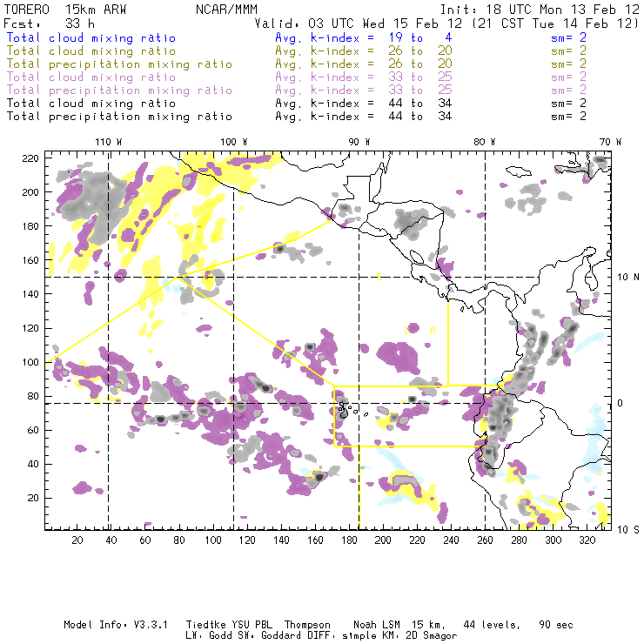Select the blue 'Total cloud mixing ratio' legend line

(91, 38)
